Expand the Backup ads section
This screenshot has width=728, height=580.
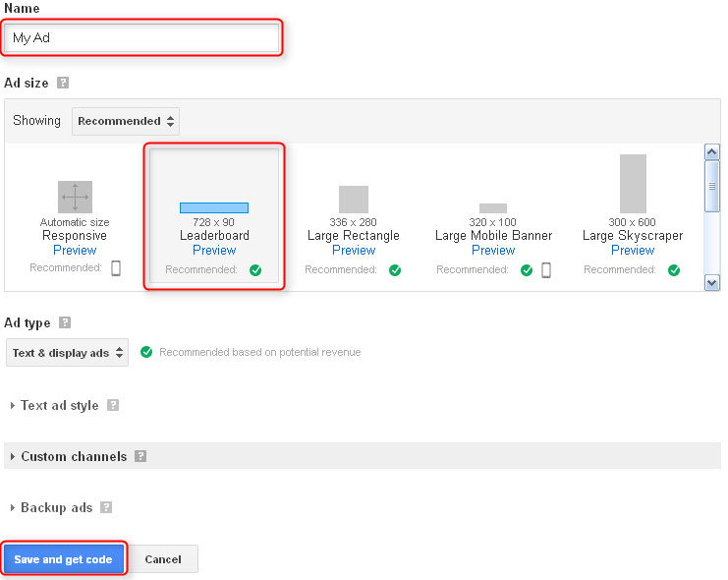51,507
